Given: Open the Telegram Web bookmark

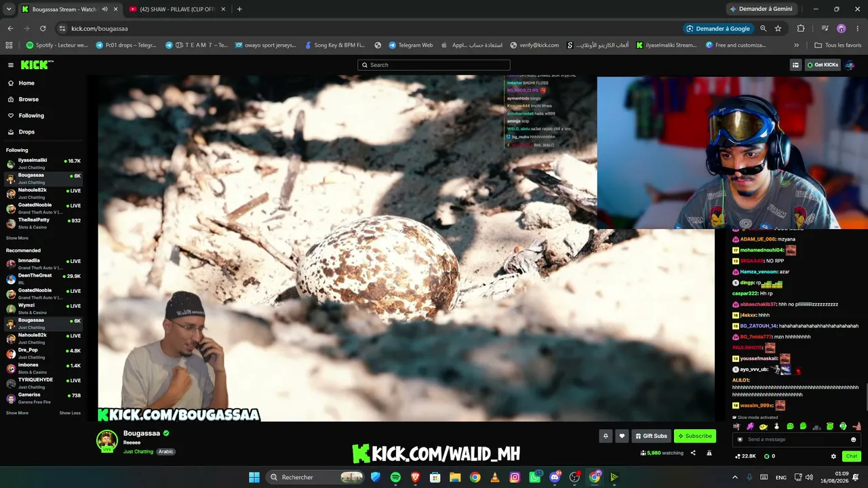Looking at the screenshot, I should [411, 45].
